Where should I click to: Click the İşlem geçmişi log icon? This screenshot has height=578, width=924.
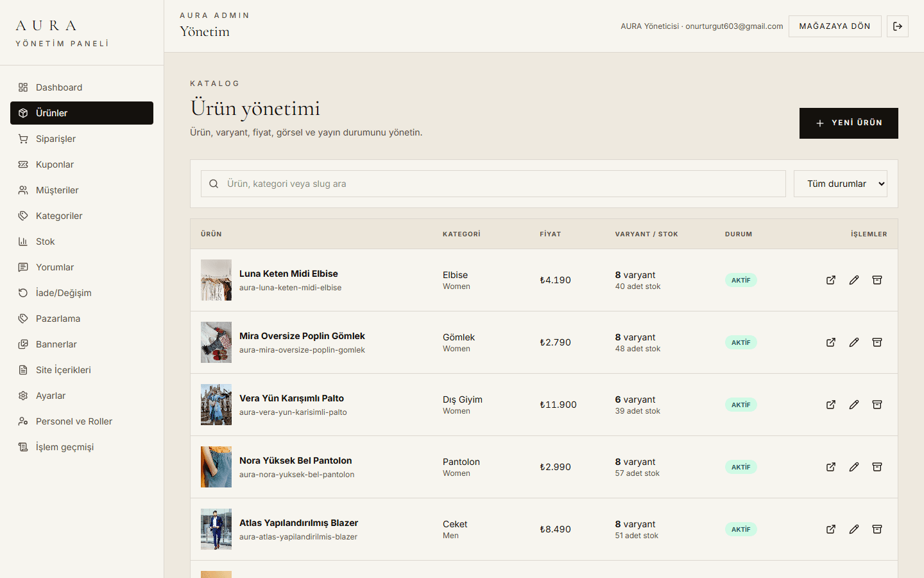[x=23, y=447]
